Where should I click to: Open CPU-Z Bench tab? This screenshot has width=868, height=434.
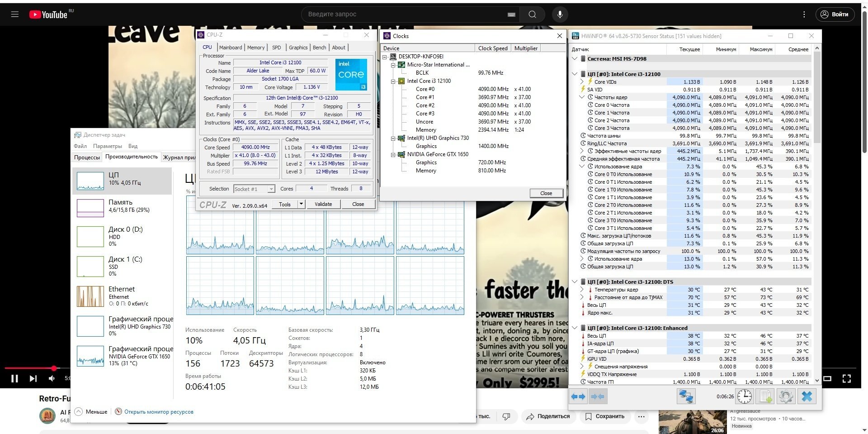(x=319, y=48)
